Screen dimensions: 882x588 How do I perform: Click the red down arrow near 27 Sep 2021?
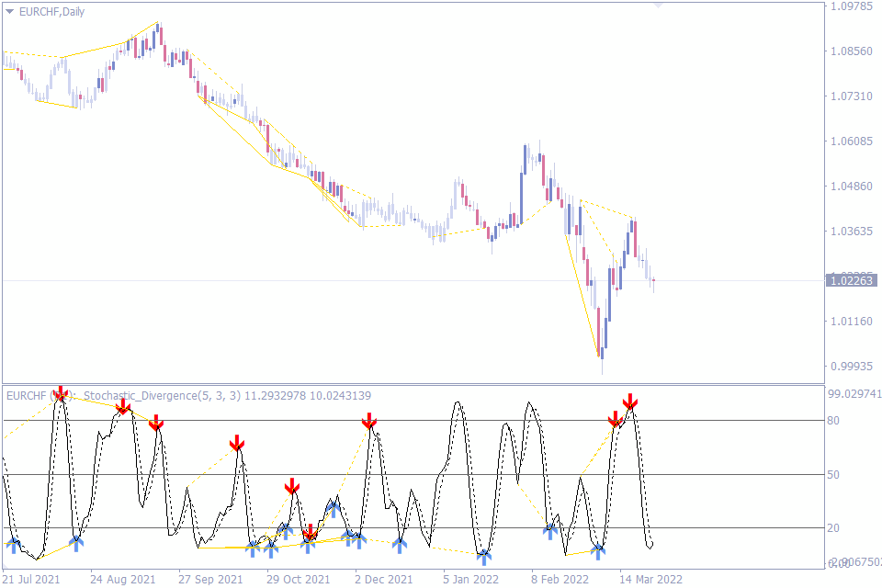pyautogui.click(x=239, y=444)
